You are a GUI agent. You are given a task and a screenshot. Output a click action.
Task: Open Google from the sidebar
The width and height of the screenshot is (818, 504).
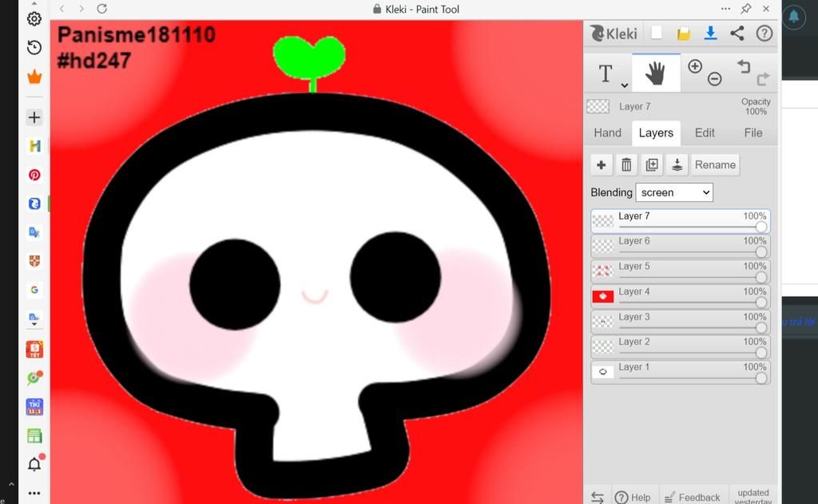[34, 290]
